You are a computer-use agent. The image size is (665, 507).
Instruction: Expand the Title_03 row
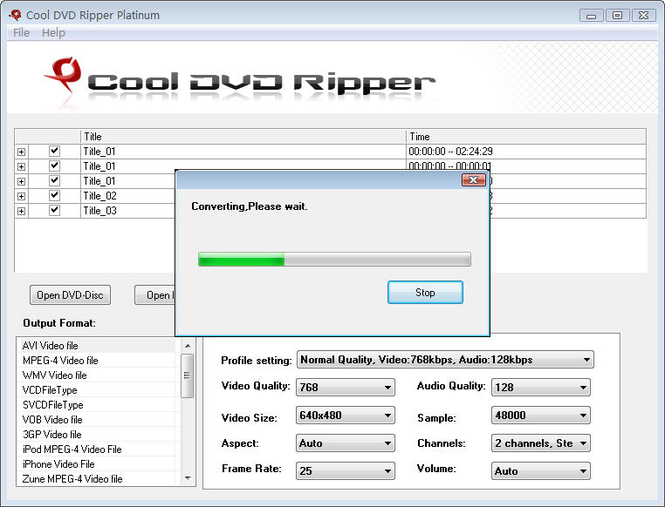pyautogui.click(x=21, y=211)
